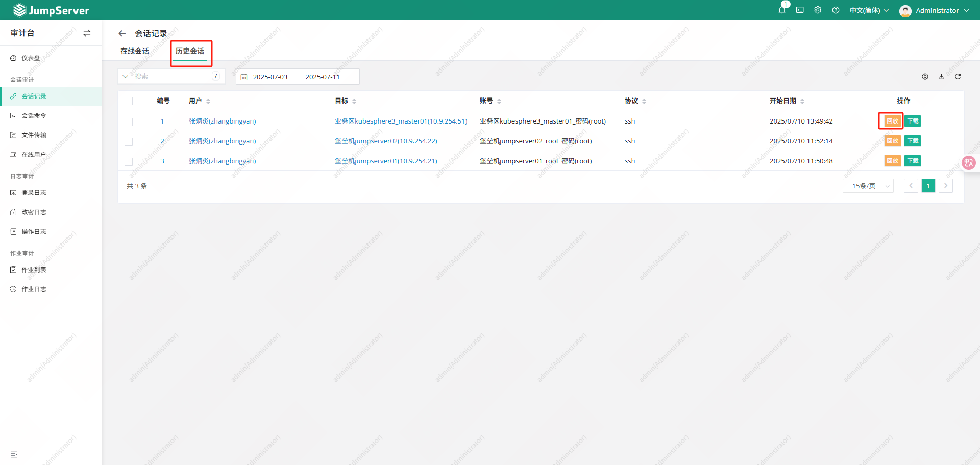Open 作业列表 in sidebar
This screenshot has height=465, width=980.
tap(51, 270)
